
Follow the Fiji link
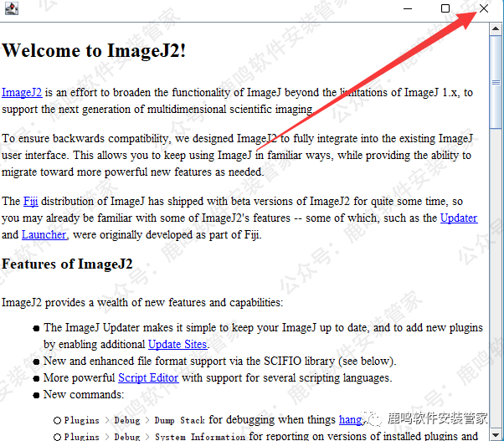[x=31, y=202]
